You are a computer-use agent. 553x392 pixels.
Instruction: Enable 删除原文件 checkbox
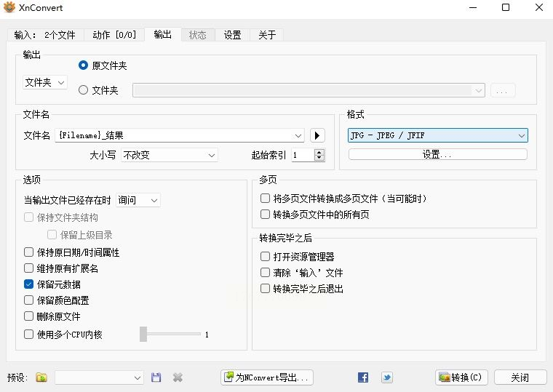click(x=28, y=316)
